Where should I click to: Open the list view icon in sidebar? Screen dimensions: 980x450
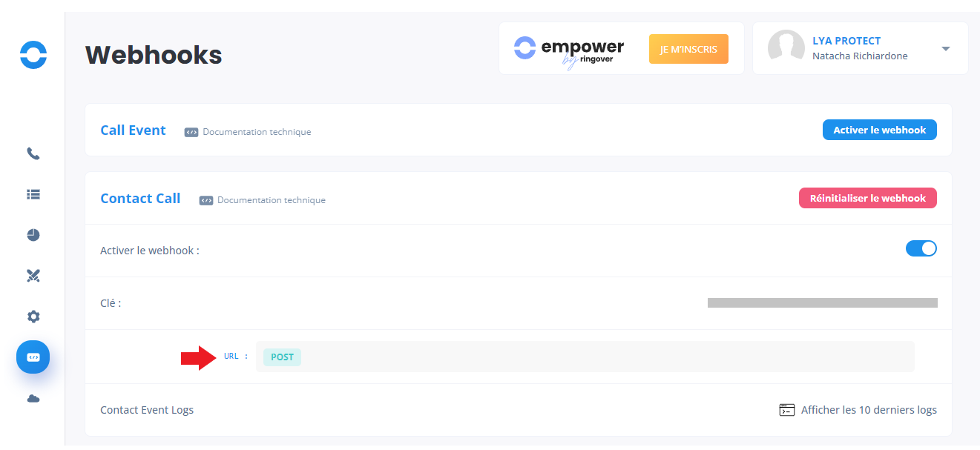(33, 194)
